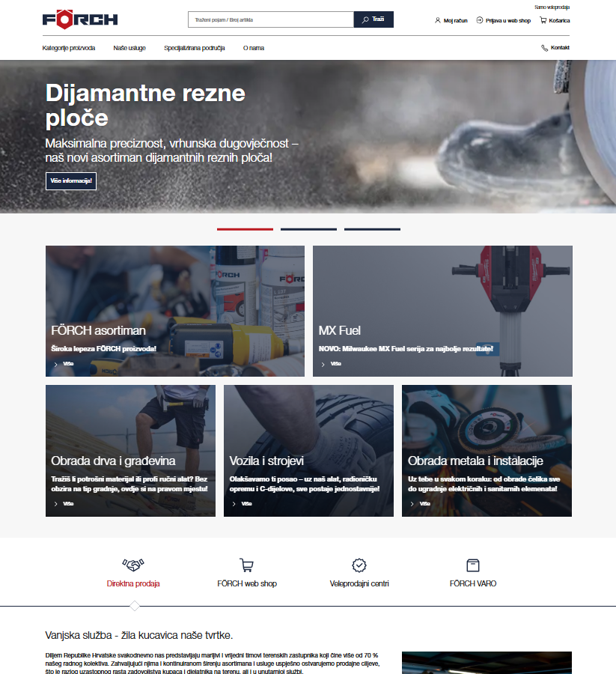Screen dimensions: 616x674
Task: Click the Široka lepeza FÖRCH proizvoda! text
Action: coord(103,348)
